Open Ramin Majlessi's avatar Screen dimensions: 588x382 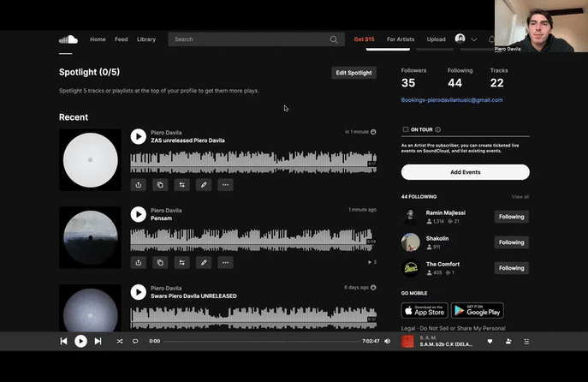tap(411, 217)
